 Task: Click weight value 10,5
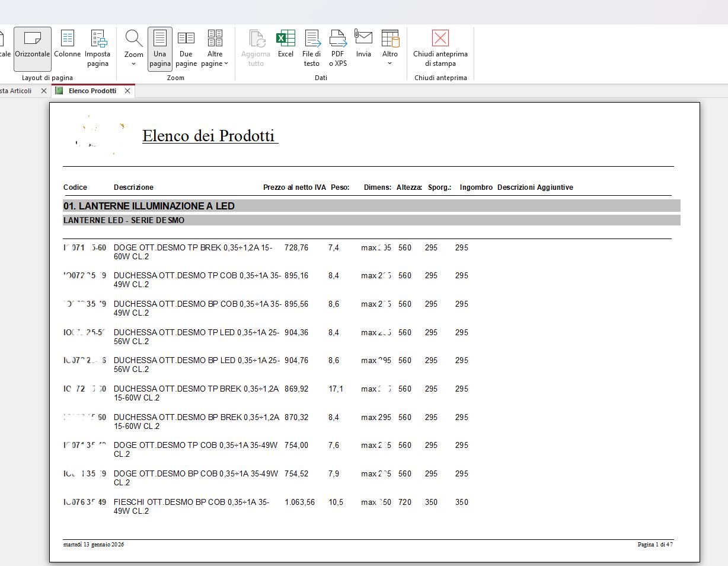point(336,502)
